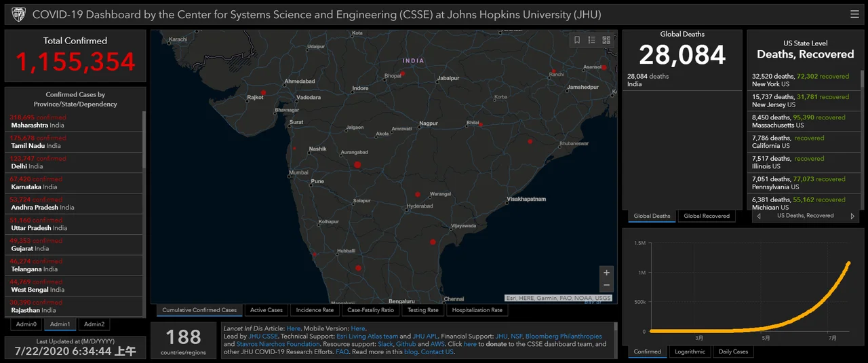
Task: Open the Global Recovered tab
Action: coord(707,216)
